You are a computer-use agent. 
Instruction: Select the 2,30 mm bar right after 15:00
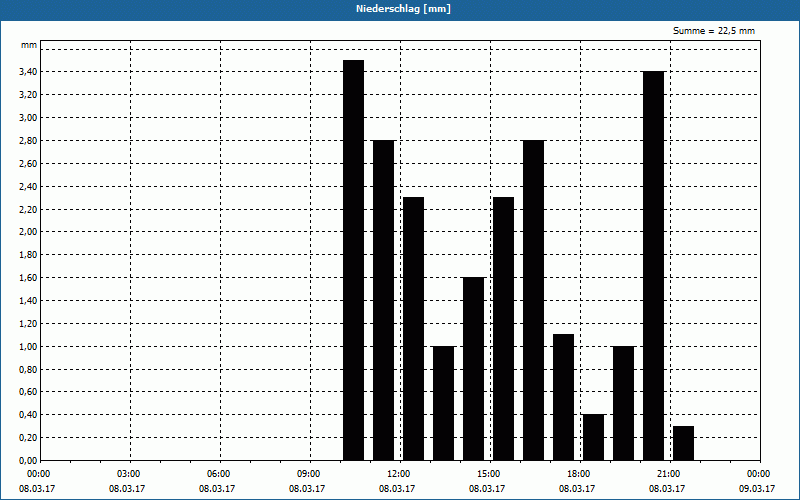[504, 329]
